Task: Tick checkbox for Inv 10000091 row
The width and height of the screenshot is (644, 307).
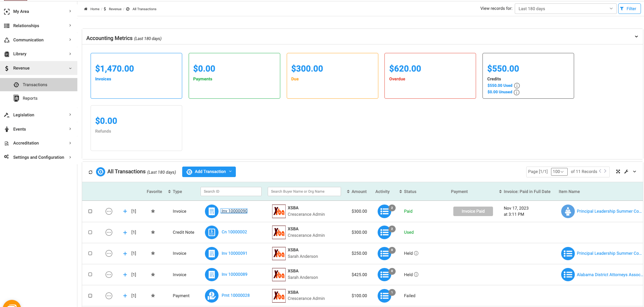Action: click(90, 253)
